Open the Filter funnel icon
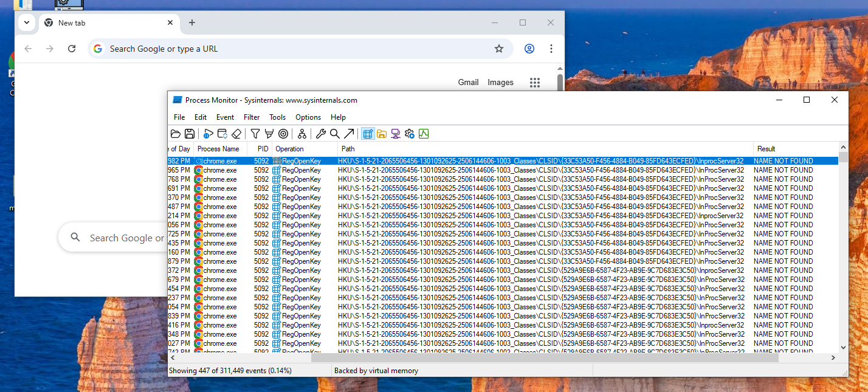 pyautogui.click(x=255, y=134)
